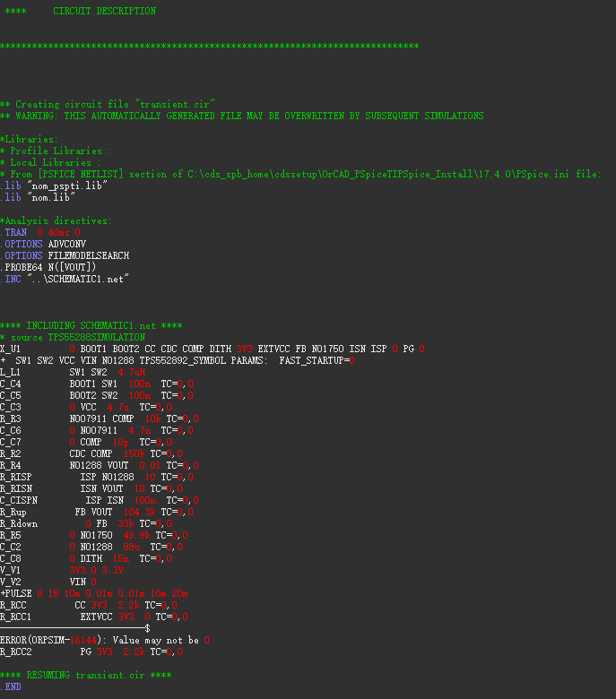616x699 pixels.
Task: Click the C_C4 BOOT1 SW1 capacitor line
Action: [97, 384]
